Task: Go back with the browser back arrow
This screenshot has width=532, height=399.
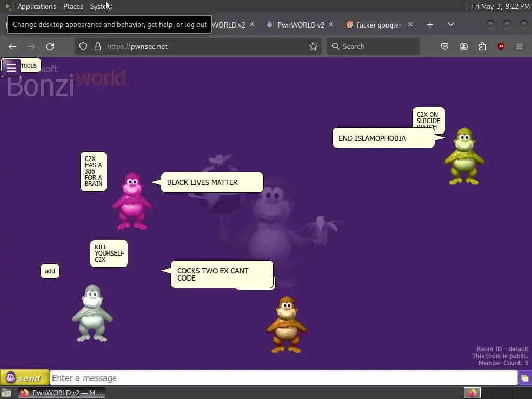Action: point(12,46)
